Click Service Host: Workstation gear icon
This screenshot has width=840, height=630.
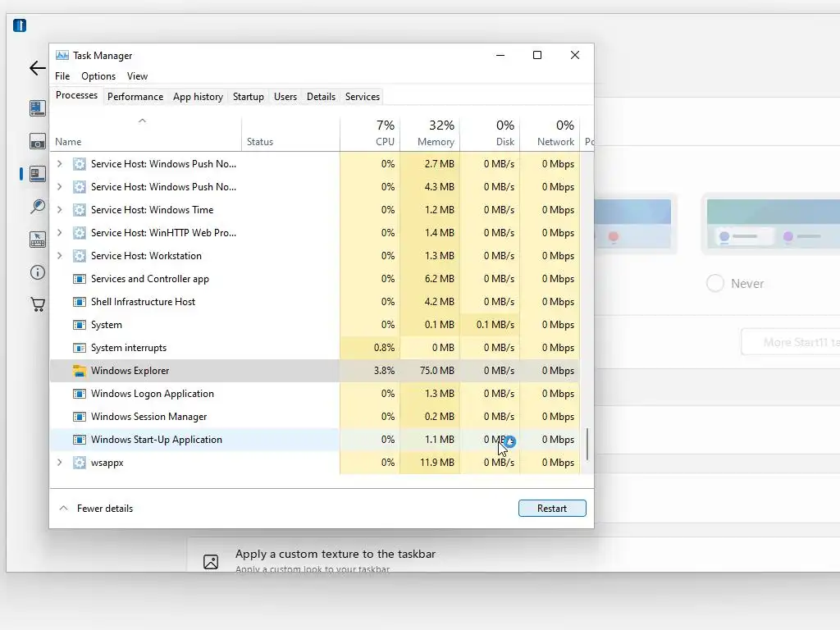click(x=80, y=256)
